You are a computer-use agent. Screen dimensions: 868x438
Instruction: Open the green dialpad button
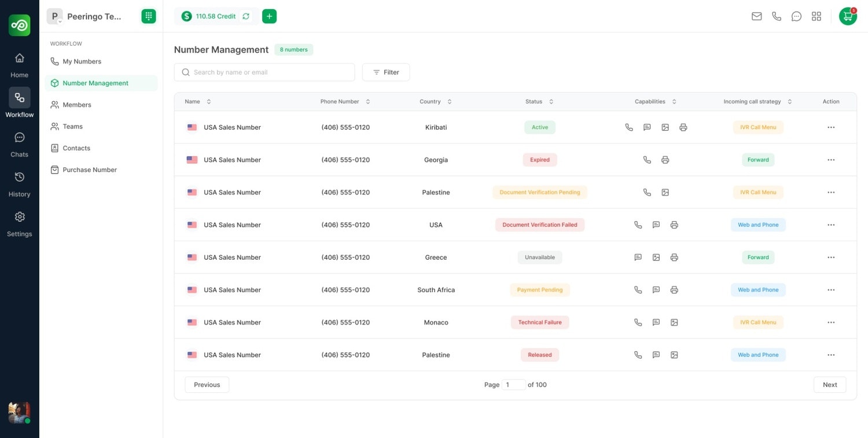[x=149, y=16]
